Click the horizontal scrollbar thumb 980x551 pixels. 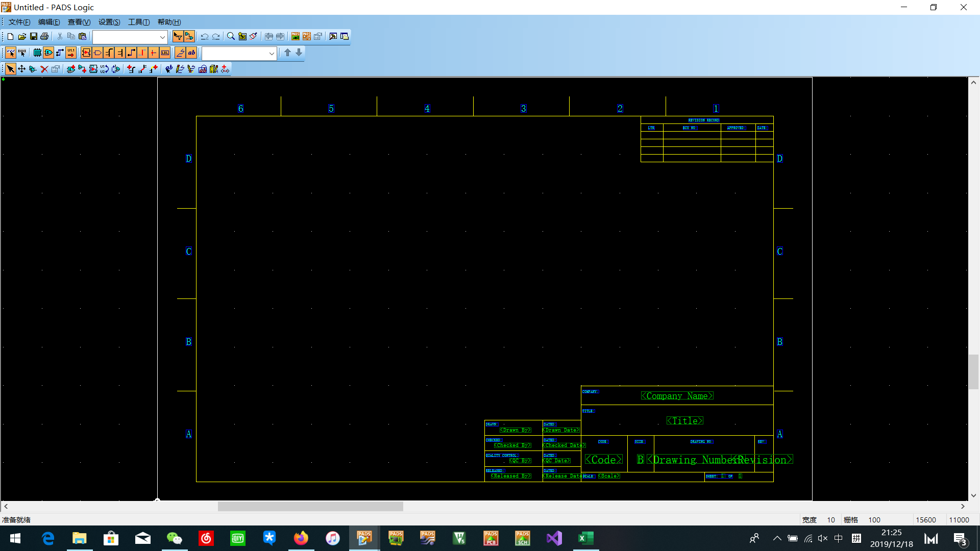tap(310, 506)
